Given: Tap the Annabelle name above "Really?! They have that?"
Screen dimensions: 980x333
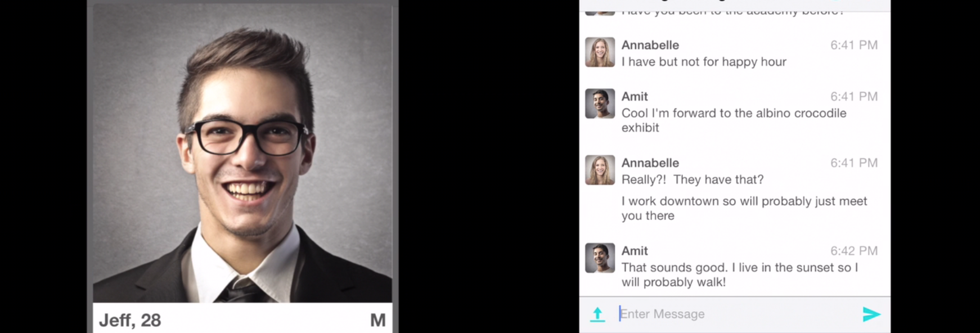Looking at the screenshot, I should [x=650, y=163].
